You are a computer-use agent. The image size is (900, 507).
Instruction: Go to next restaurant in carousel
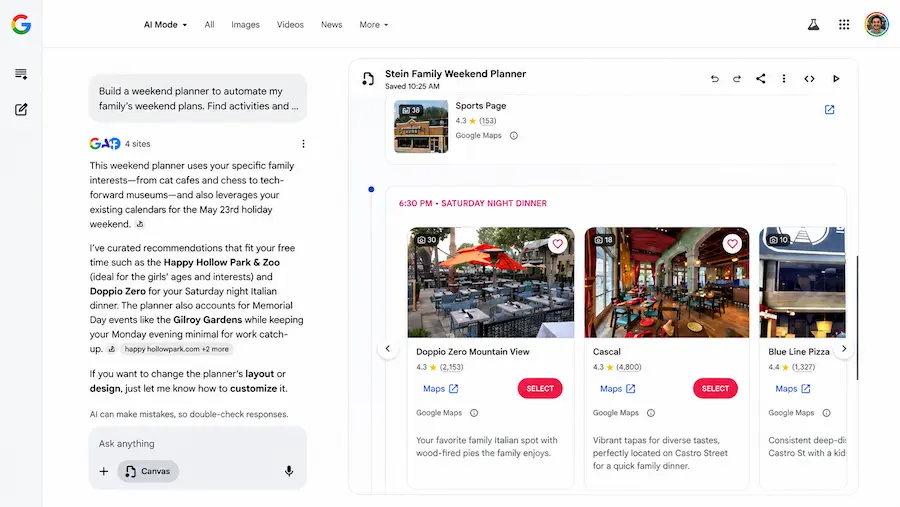[844, 349]
